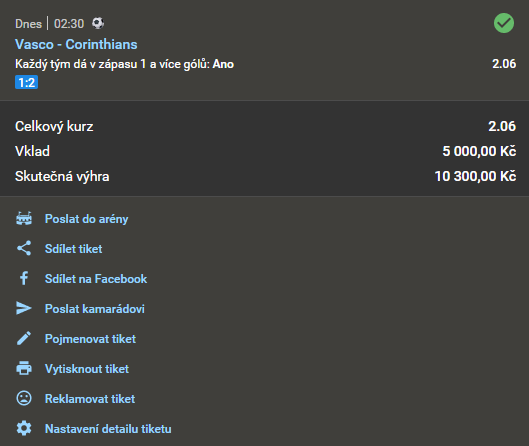Image resolution: width=529 pixels, height=446 pixels.
Task: Click the settings gear icon
Action: 24,428
